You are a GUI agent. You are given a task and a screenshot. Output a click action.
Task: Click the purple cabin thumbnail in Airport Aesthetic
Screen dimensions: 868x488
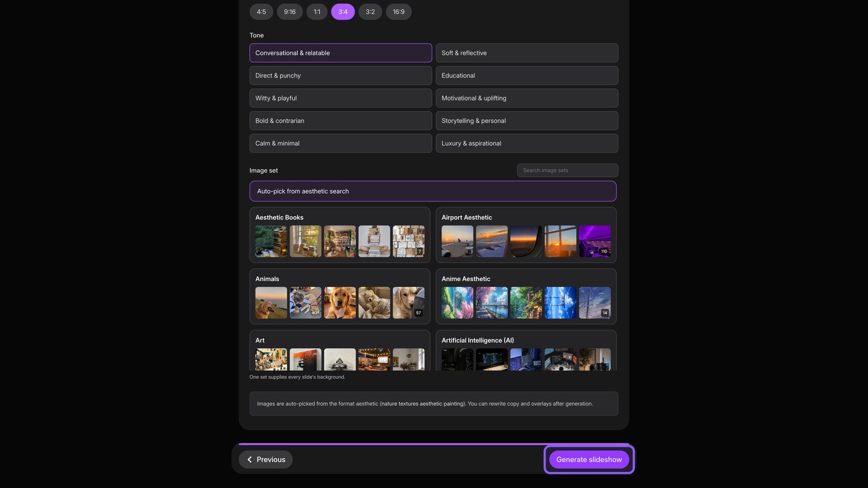coord(595,241)
